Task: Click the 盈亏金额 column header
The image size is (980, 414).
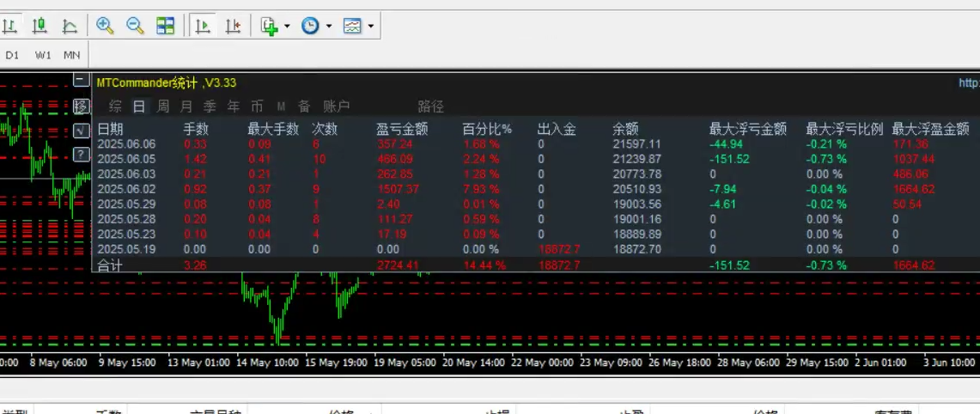Action: [x=402, y=130]
